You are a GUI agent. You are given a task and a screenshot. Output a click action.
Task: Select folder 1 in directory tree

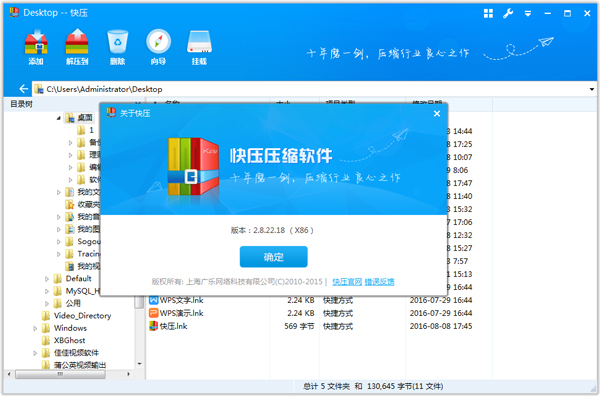click(x=91, y=130)
